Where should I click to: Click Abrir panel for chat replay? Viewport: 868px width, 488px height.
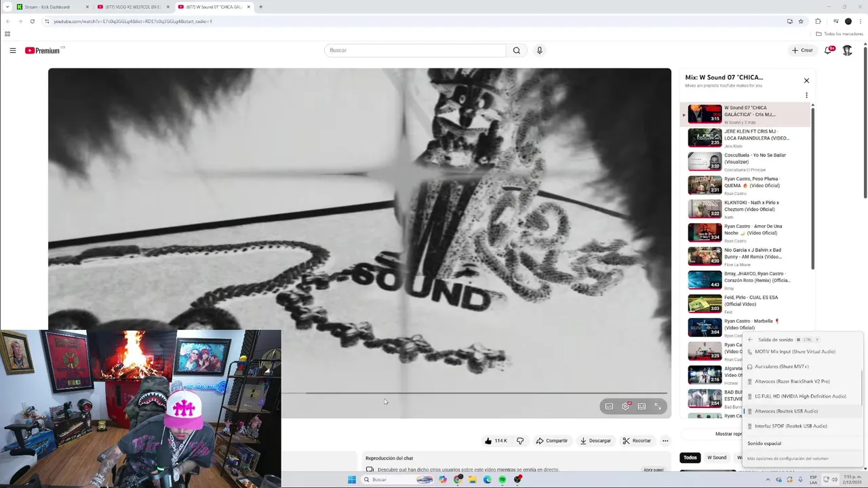(x=653, y=470)
